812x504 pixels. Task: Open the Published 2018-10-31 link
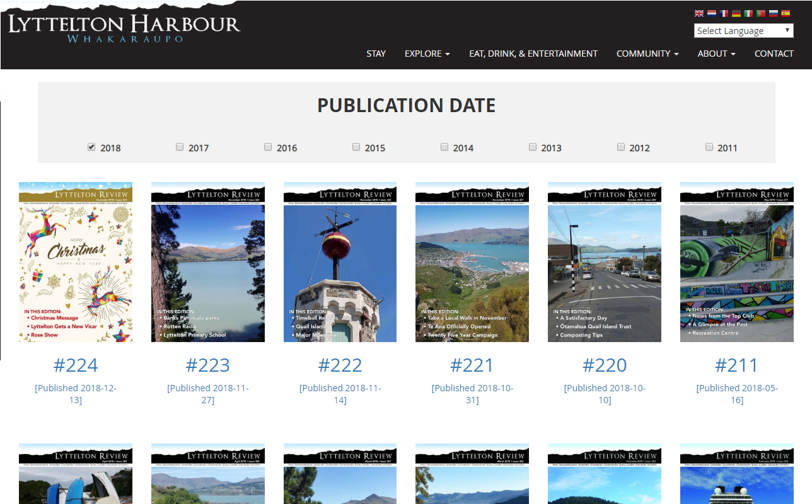coord(472,394)
